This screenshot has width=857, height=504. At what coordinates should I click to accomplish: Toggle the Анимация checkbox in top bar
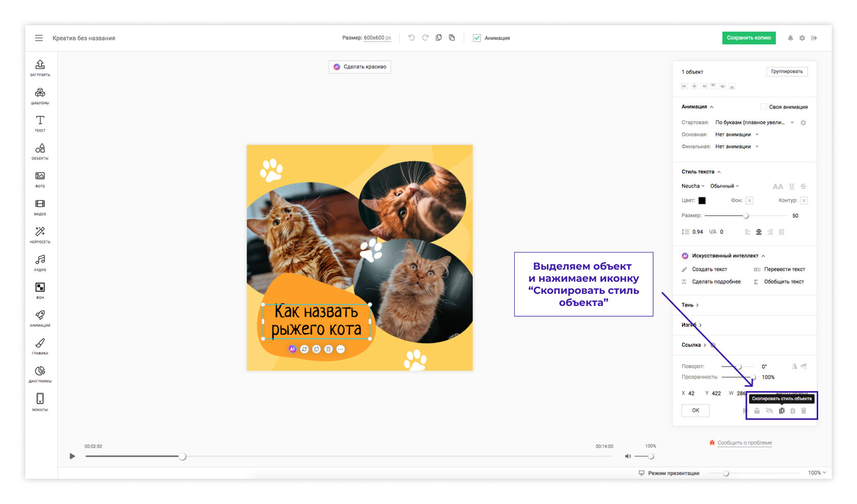pos(477,38)
